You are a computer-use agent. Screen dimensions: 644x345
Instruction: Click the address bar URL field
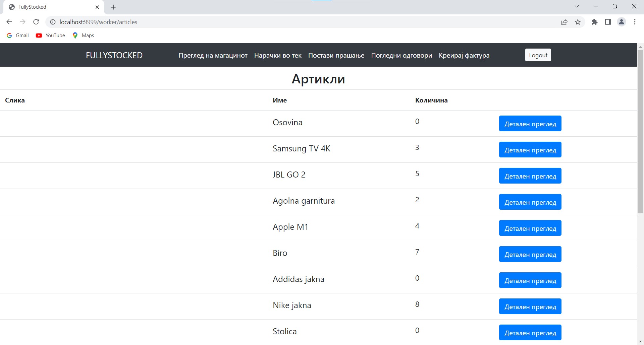click(x=268, y=22)
